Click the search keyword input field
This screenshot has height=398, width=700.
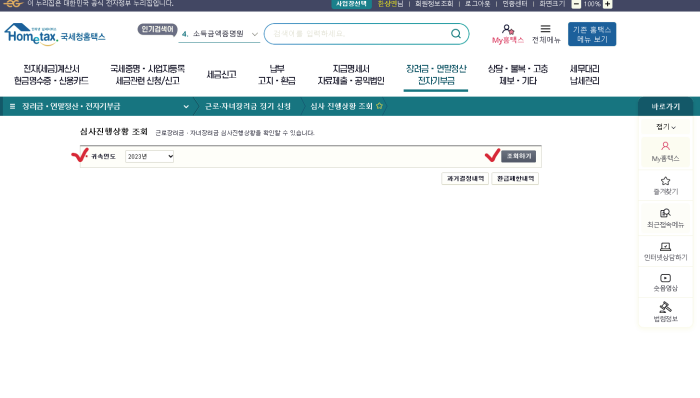357,34
